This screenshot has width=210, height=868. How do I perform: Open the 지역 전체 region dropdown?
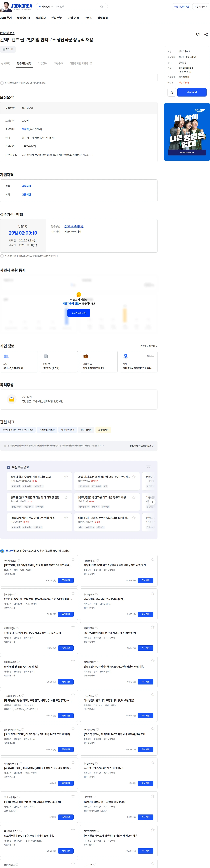[x=46, y=6]
